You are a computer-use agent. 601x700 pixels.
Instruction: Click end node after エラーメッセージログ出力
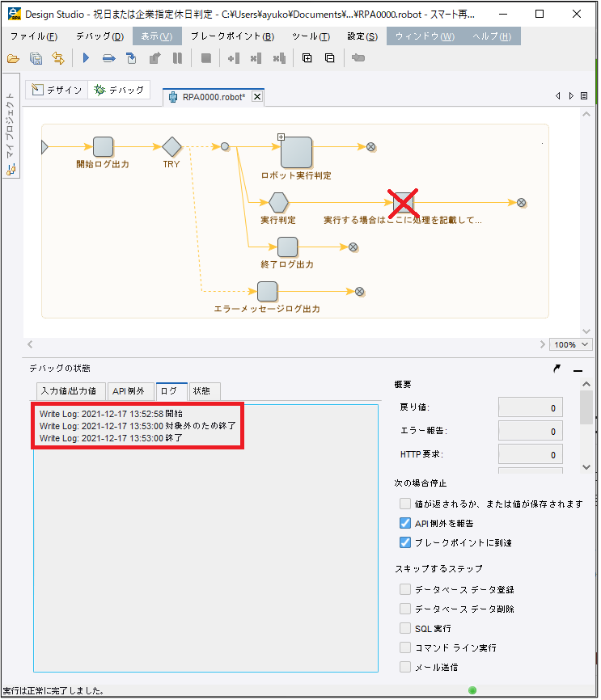coord(360,292)
